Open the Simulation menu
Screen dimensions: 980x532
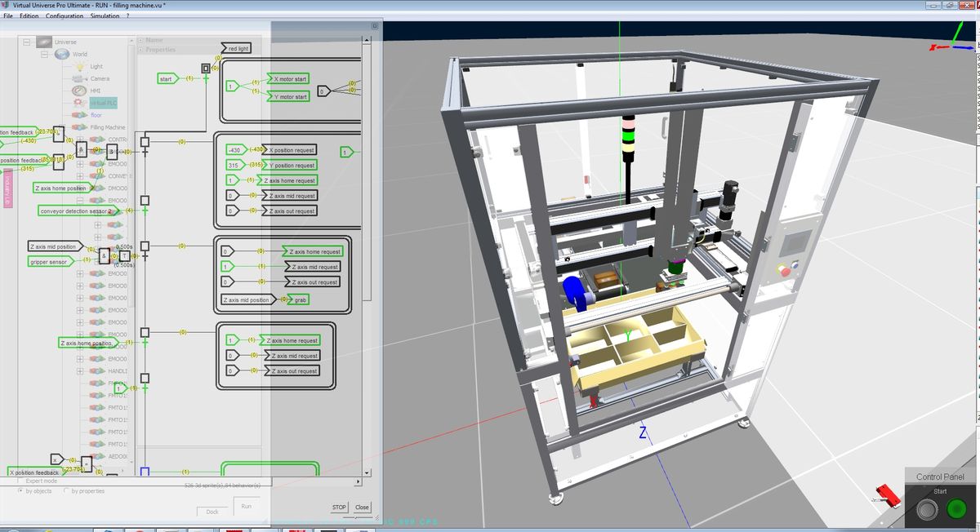[105, 16]
